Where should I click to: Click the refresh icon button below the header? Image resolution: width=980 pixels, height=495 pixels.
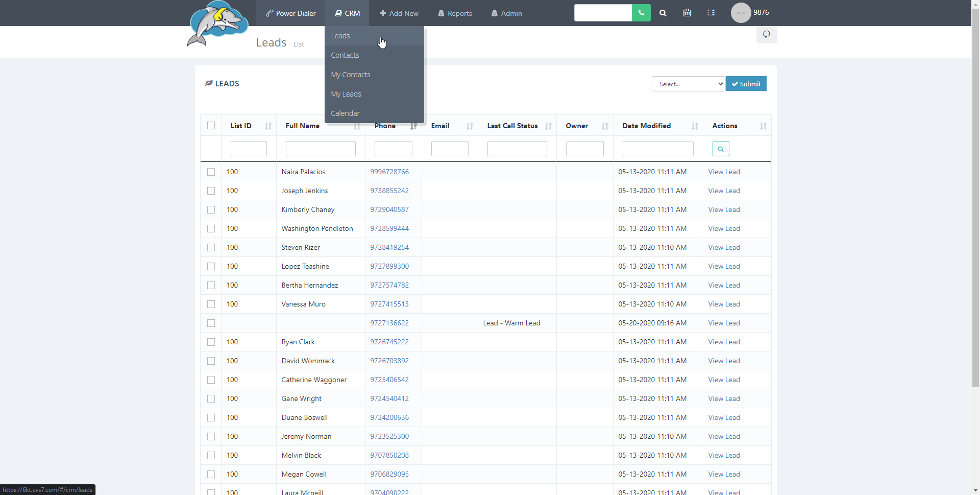tap(767, 34)
